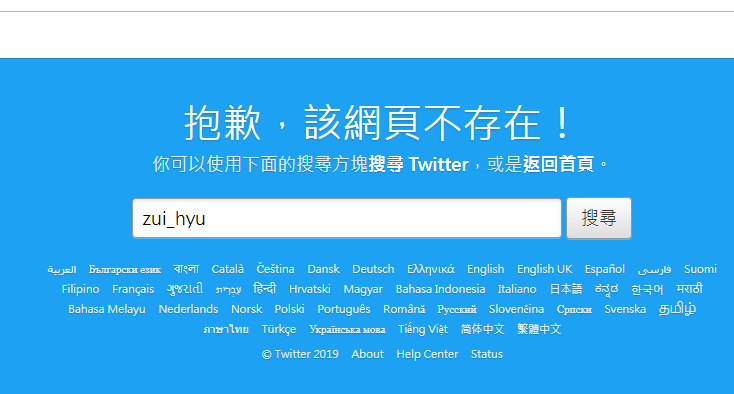Click the search field containing zui_hyu
This screenshot has width=734, height=394.
click(x=347, y=218)
